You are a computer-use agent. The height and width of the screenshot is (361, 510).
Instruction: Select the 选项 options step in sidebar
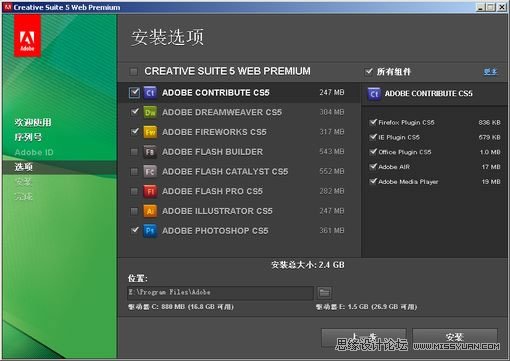pyautogui.click(x=23, y=167)
